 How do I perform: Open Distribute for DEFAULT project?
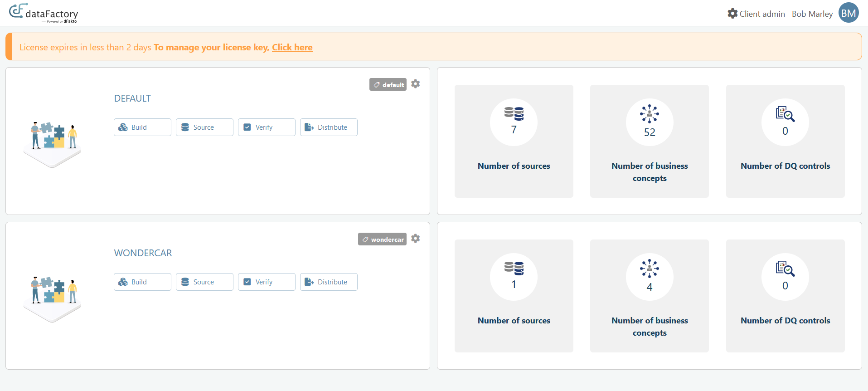tap(329, 127)
